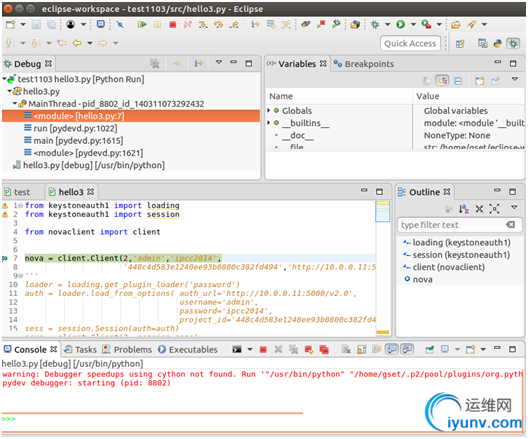Expand the __builtins__ variable row
The width and height of the screenshot is (528, 439).
[x=269, y=123]
